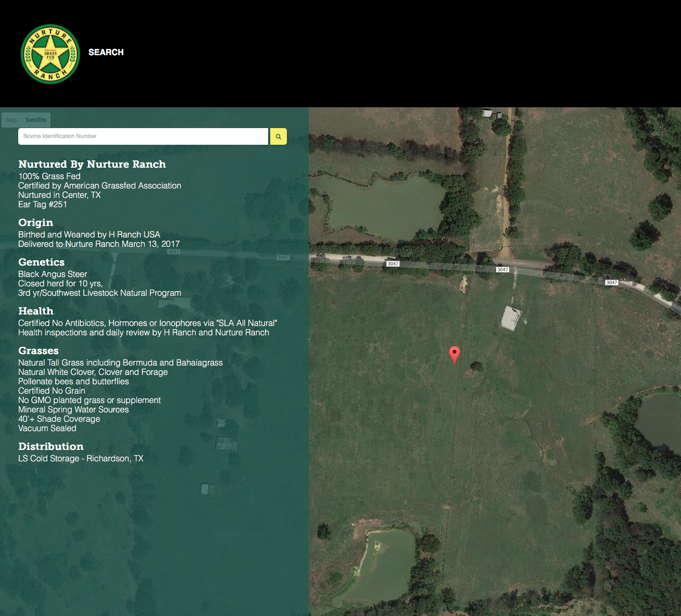Click the 'Grasses' heading
The height and width of the screenshot is (616, 681).
39,351
